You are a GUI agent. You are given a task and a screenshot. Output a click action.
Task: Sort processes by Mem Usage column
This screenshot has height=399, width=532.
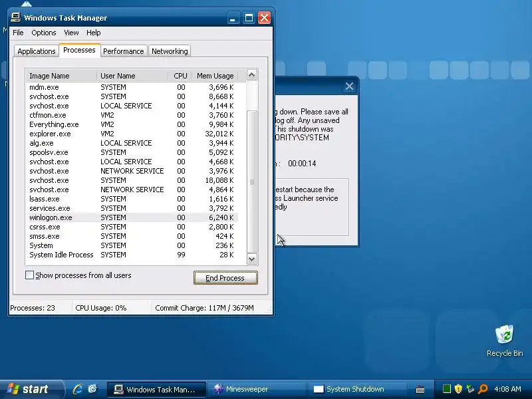tap(215, 76)
